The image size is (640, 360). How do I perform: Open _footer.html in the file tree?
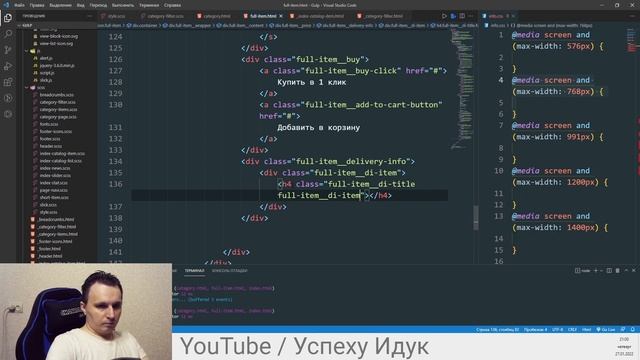49,249
